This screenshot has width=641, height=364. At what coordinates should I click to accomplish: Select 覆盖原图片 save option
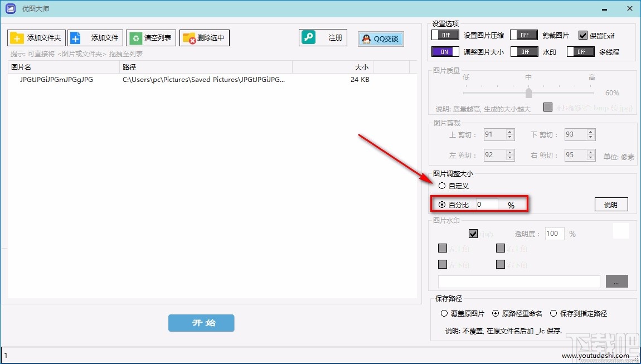444,314
